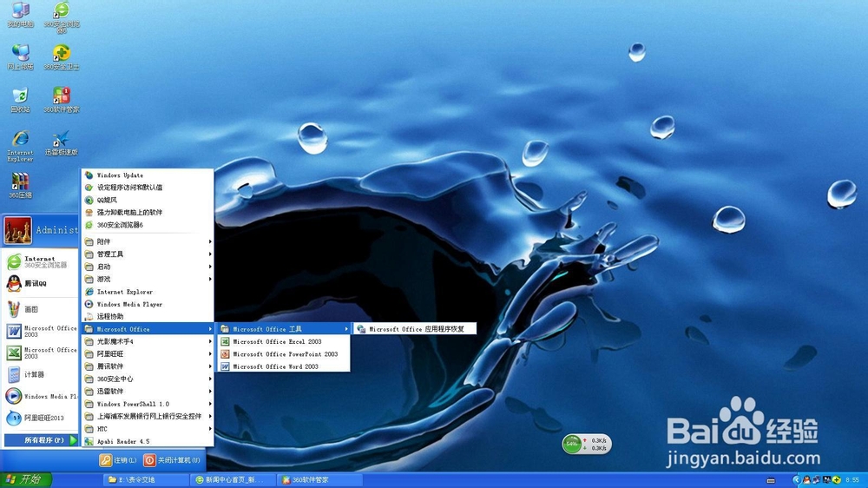
Task: Expand the 管理工具 folder submenu
Action: point(148,254)
